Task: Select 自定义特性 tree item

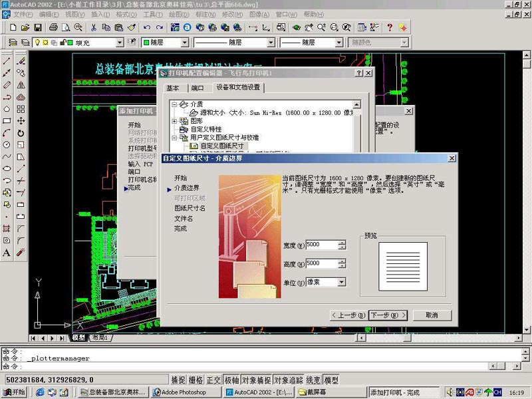Action: (206, 129)
